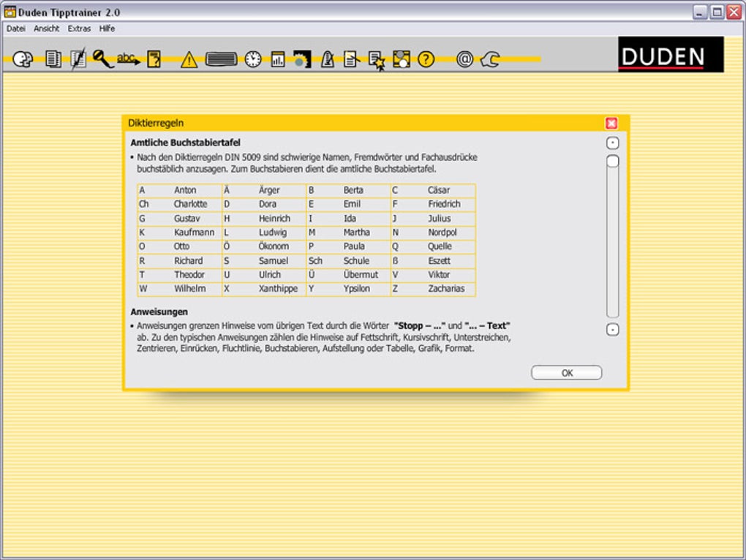
Task: Click table cell 'Friedrich'
Action: [x=444, y=204]
